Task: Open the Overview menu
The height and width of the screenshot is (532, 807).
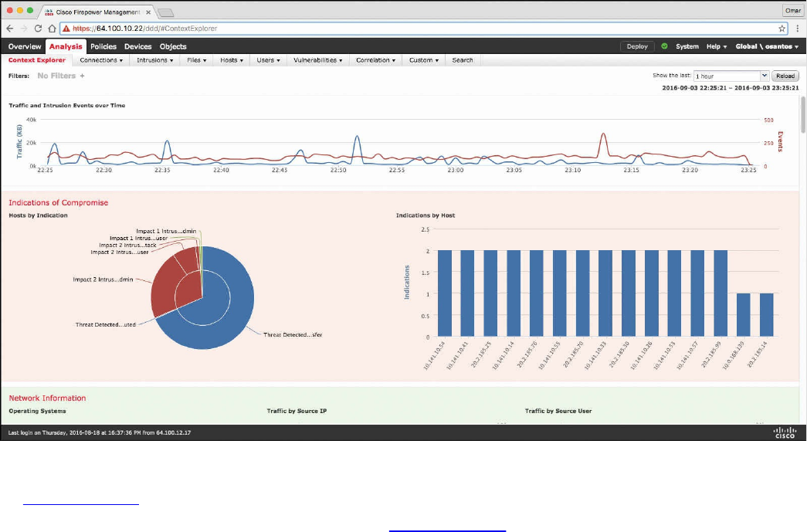Action: coord(24,46)
